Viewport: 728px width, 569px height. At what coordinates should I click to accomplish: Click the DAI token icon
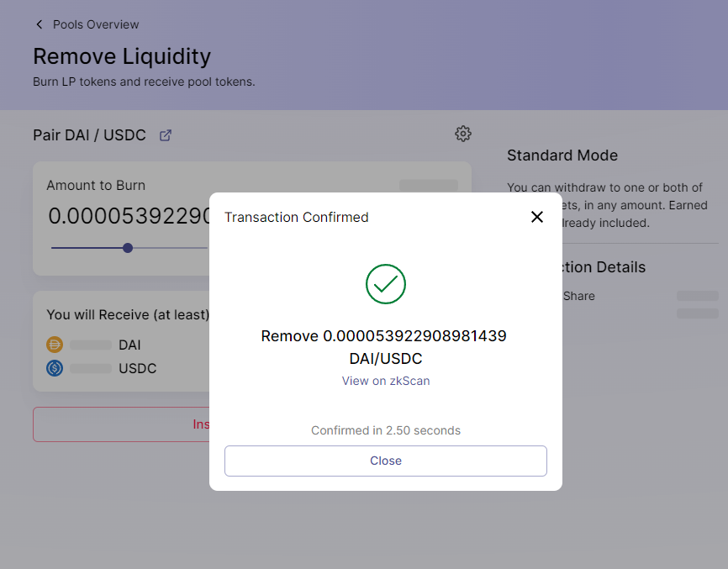pyautogui.click(x=55, y=345)
